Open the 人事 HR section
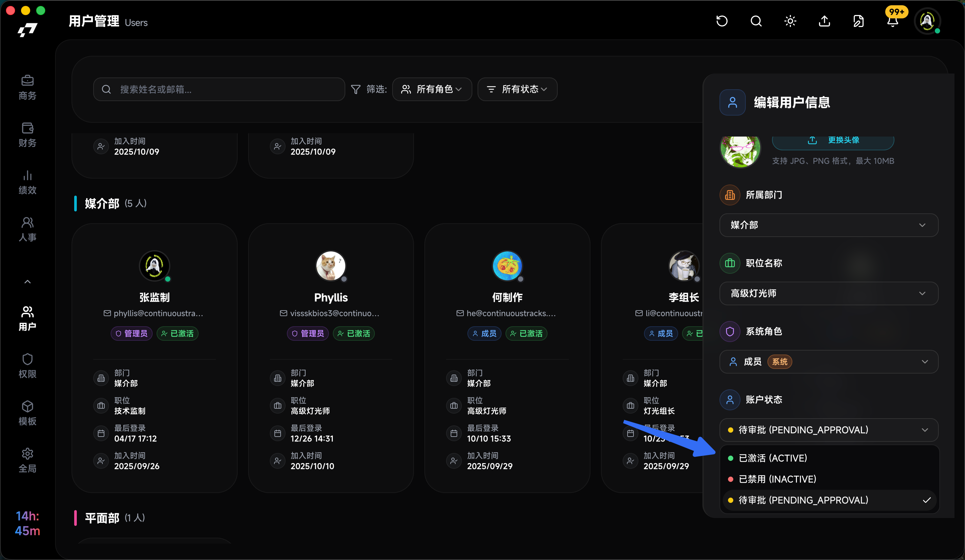Image resolution: width=965 pixels, height=560 pixels. click(x=27, y=229)
